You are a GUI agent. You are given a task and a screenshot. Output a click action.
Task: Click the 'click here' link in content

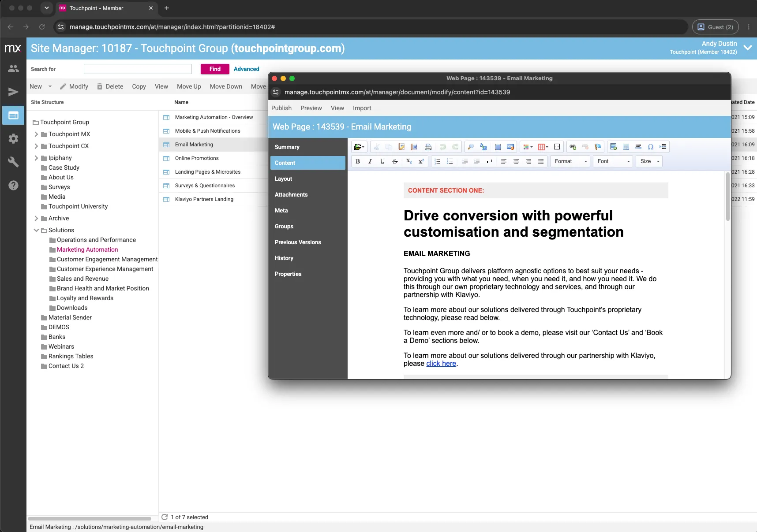441,363
